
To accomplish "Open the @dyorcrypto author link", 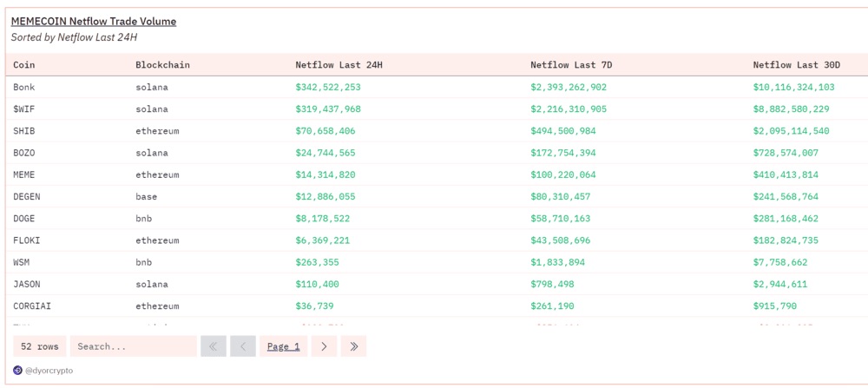I will [x=49, y=371].
